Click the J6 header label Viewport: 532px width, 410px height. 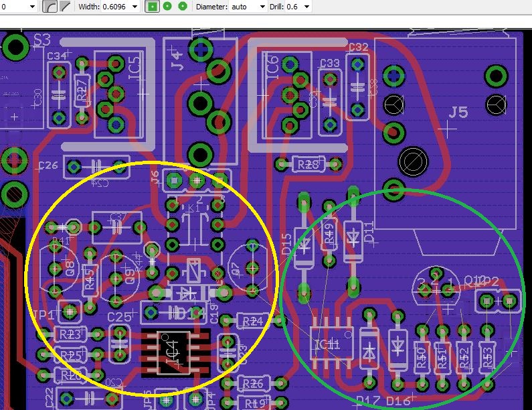155,178
